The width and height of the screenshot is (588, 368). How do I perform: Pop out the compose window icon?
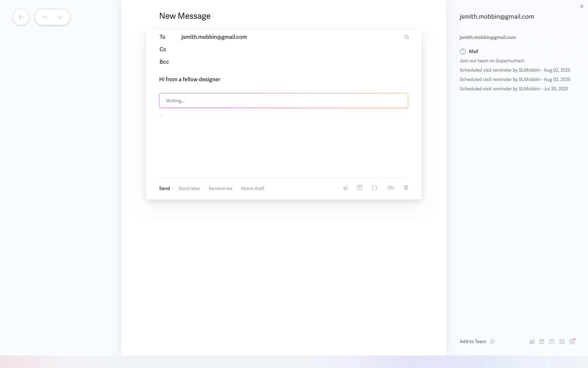coord(406,37)
